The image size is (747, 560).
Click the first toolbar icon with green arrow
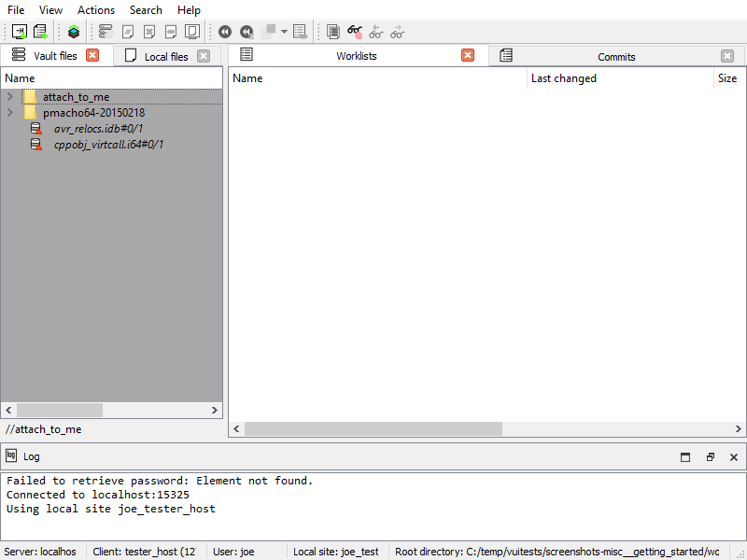(x=19, y=32)
